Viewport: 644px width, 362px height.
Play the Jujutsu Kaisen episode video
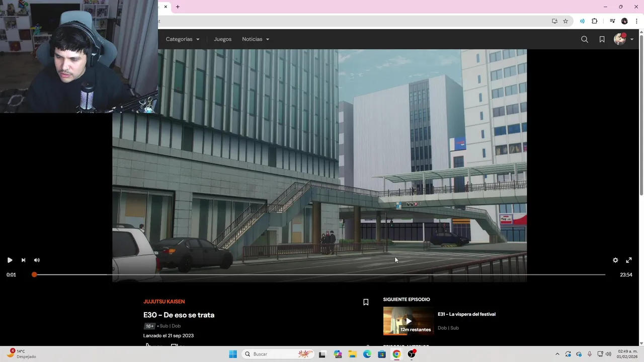[10, 260]
